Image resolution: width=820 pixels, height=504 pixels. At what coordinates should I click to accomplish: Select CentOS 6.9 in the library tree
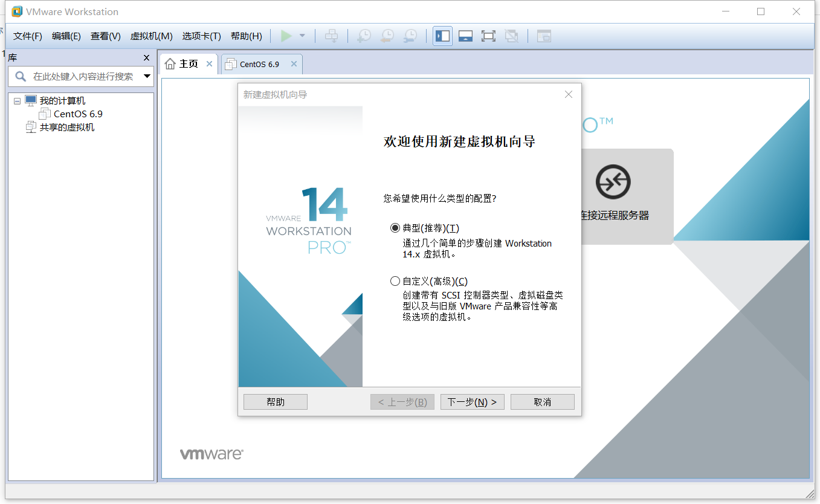(78, 114)
